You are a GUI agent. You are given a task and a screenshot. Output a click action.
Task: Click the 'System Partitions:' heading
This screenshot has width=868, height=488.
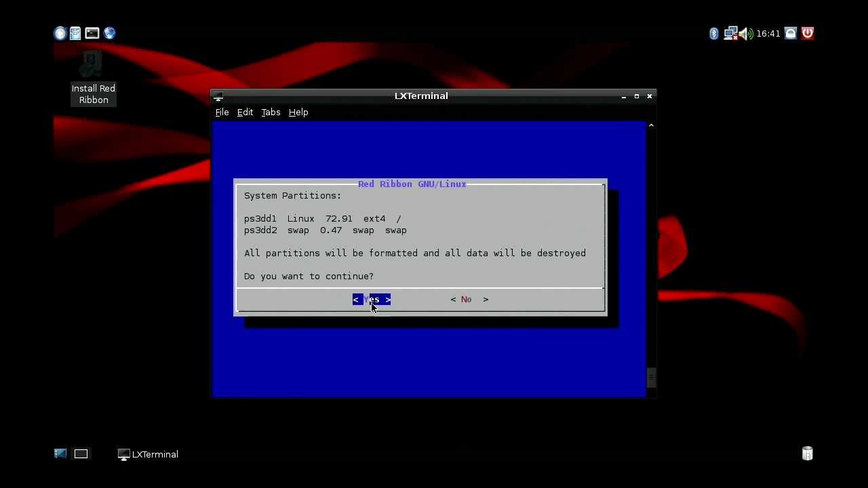(x=293, y=196)
